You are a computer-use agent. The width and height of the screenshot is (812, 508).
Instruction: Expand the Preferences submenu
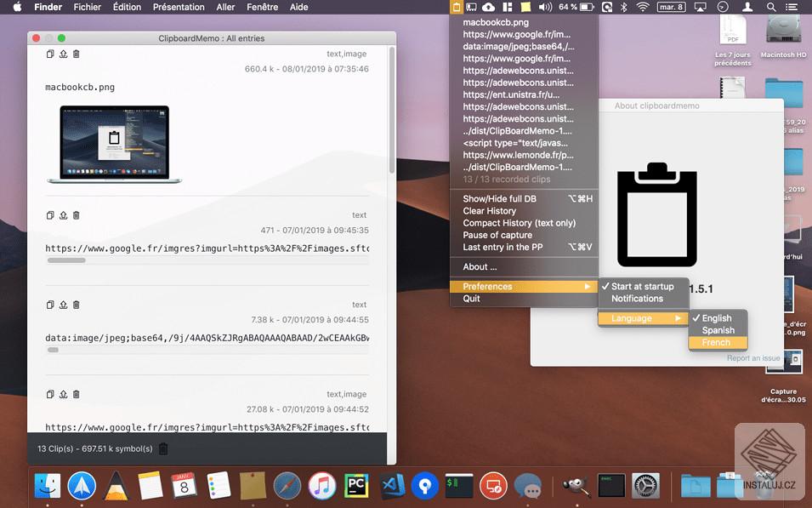[524, 287]
